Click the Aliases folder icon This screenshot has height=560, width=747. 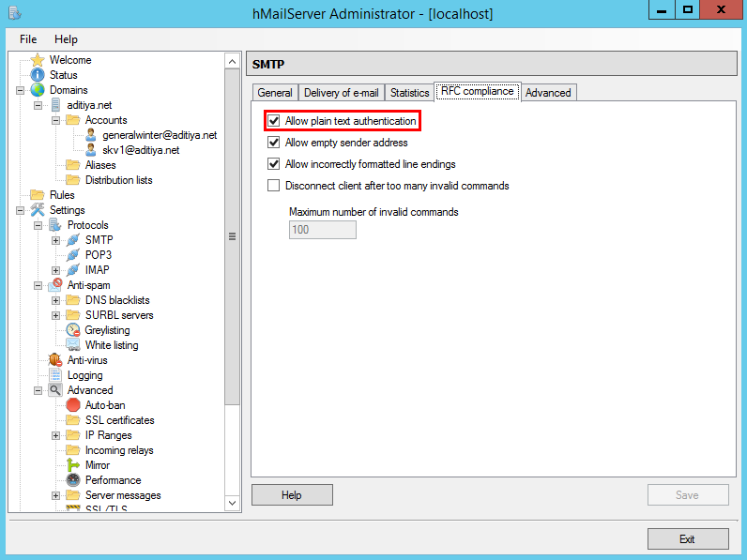73,165
